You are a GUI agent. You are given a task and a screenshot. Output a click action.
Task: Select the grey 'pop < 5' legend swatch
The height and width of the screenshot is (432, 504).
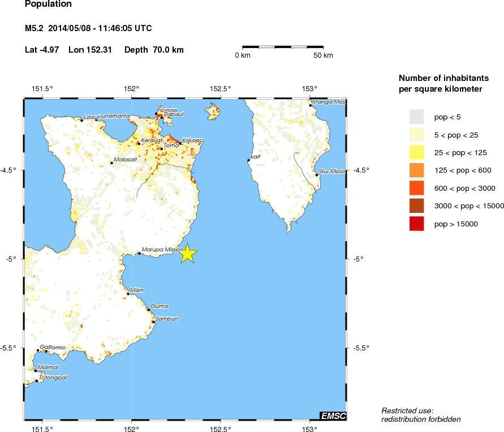[416, 117]
